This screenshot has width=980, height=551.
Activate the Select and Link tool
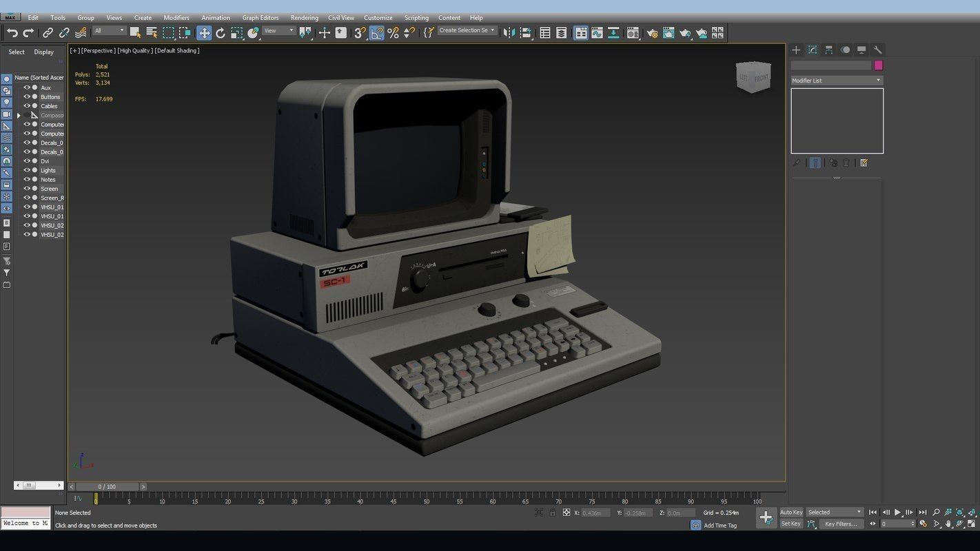coord(48,32)
